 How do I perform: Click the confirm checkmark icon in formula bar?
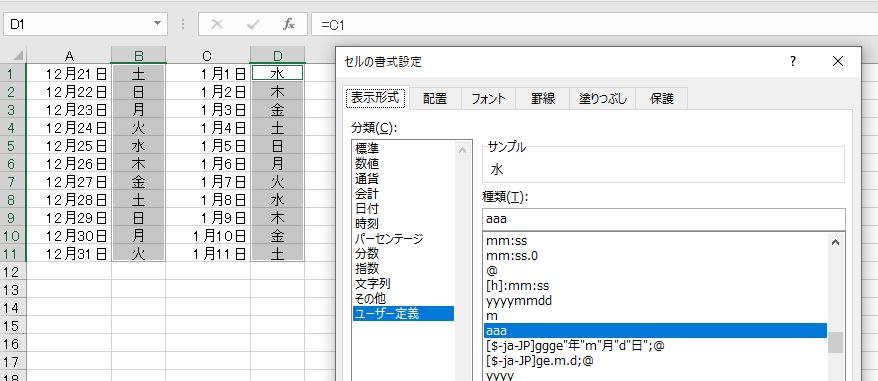tap(253, 24)
